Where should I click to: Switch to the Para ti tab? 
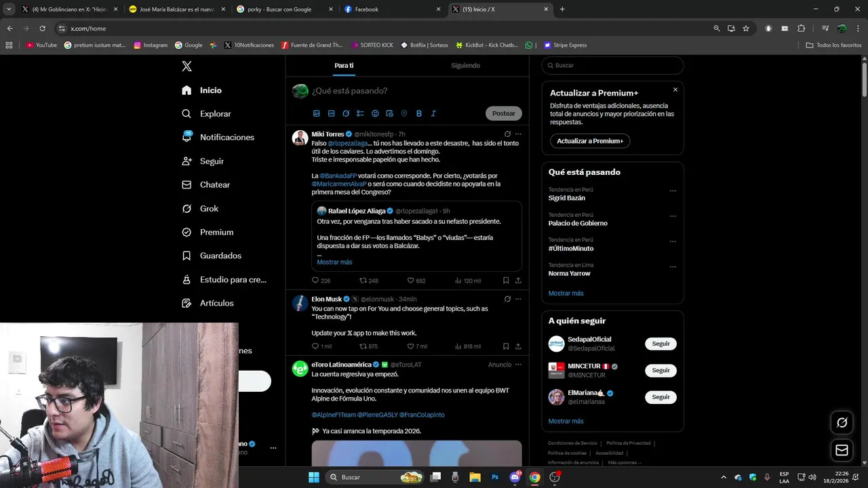344,66
